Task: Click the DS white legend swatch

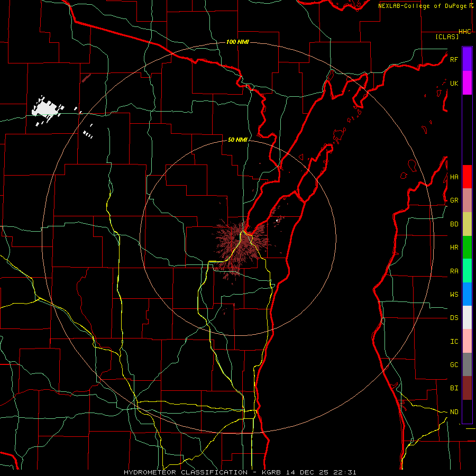Action: tap(467, 317)
